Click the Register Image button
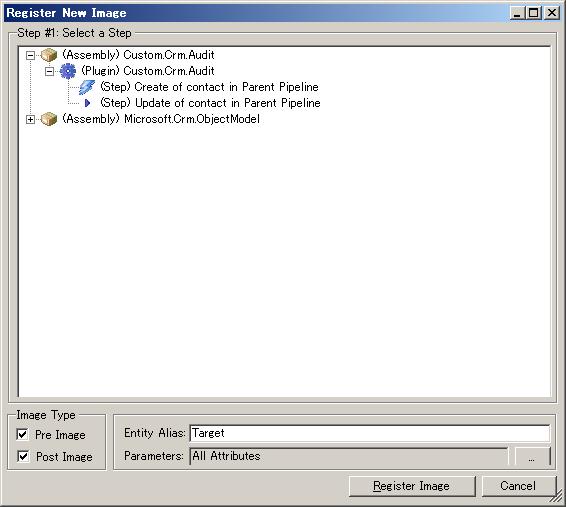Screen dimensions: 566x507 point(412,486)
